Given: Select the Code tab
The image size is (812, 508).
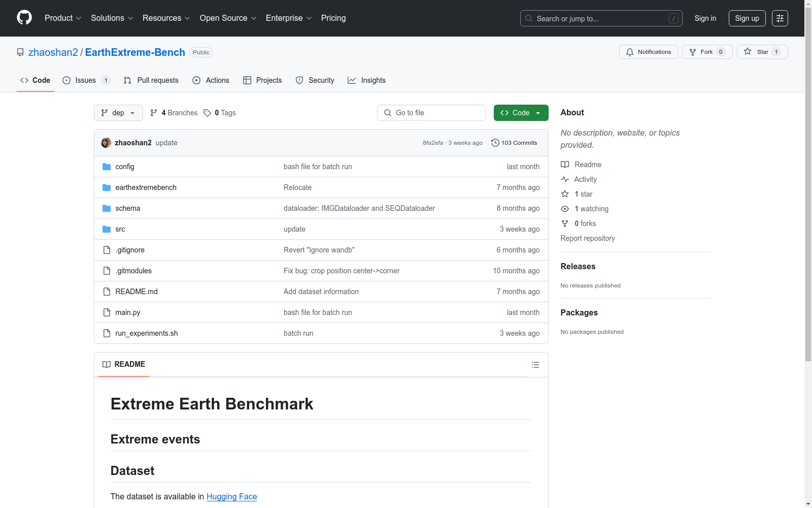Looking at the screenshot, I should (36, 80).
